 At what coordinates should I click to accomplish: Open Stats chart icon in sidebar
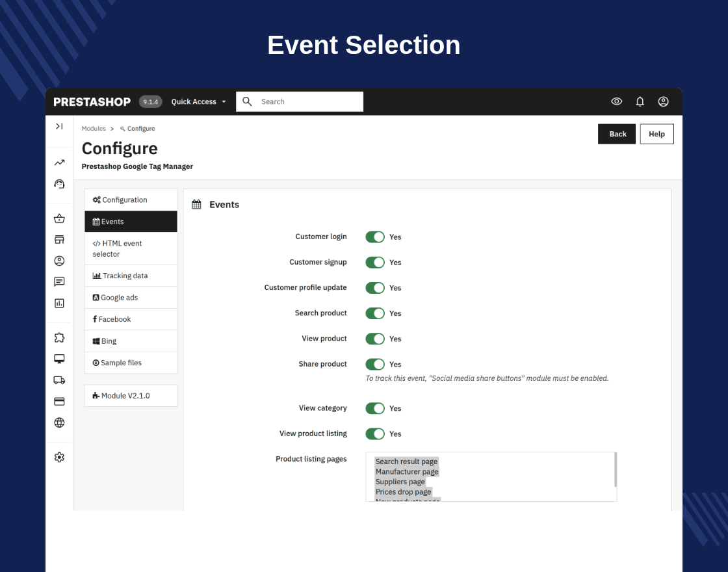(59, 303)
